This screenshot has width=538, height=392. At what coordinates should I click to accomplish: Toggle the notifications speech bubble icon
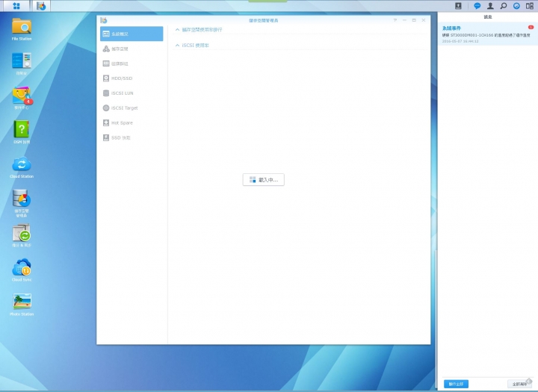tap(477, 6)
